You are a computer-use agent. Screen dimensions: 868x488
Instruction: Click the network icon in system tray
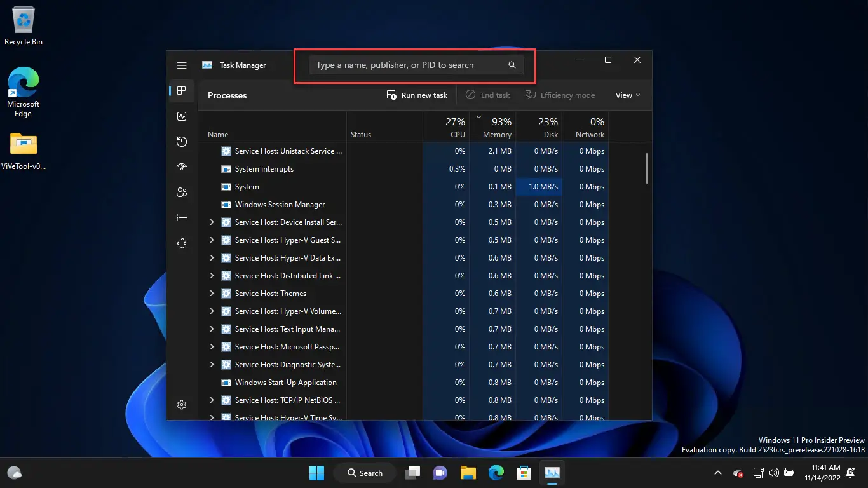click(x=758, y=473)
